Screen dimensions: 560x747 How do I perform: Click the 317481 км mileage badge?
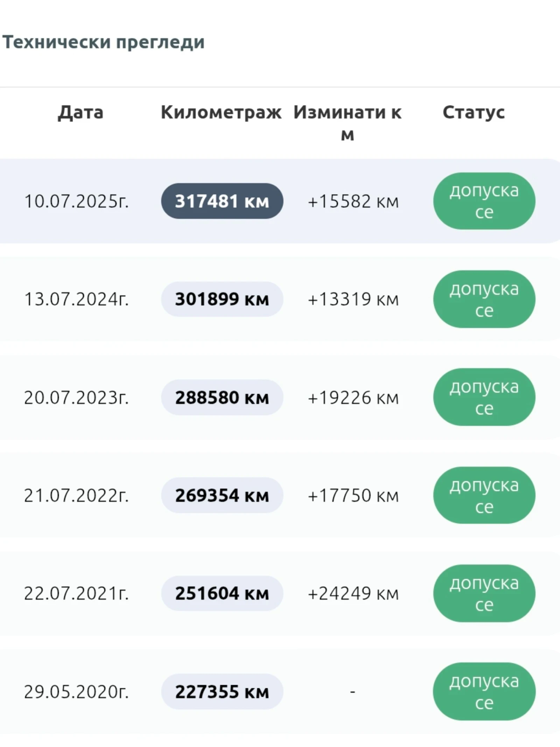pyautogui.click(x=222, y=201)
